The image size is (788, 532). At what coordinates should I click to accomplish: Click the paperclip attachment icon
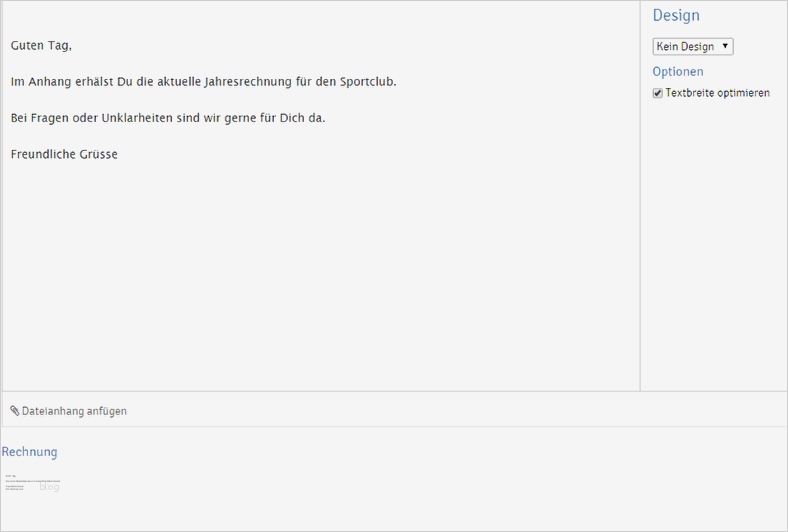coord(15,411)
